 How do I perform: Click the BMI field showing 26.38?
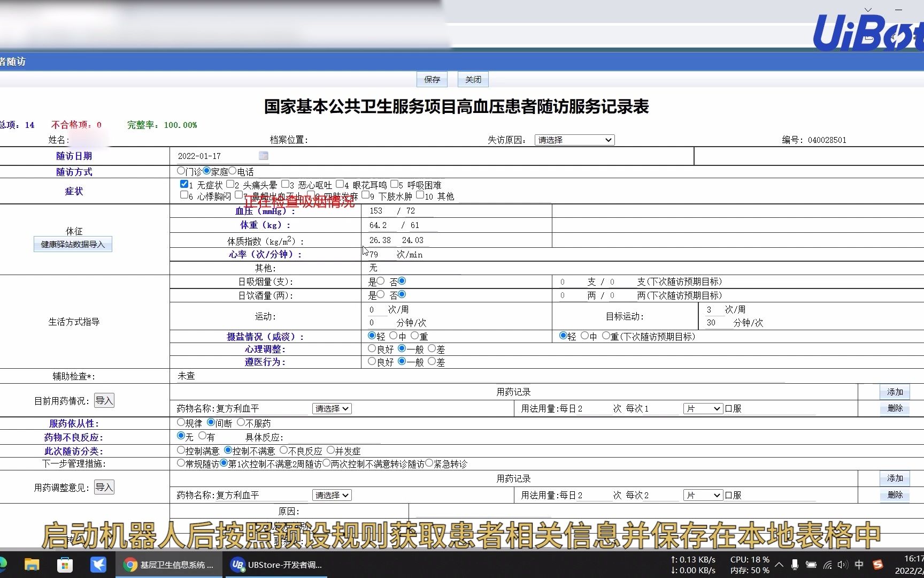381,240
